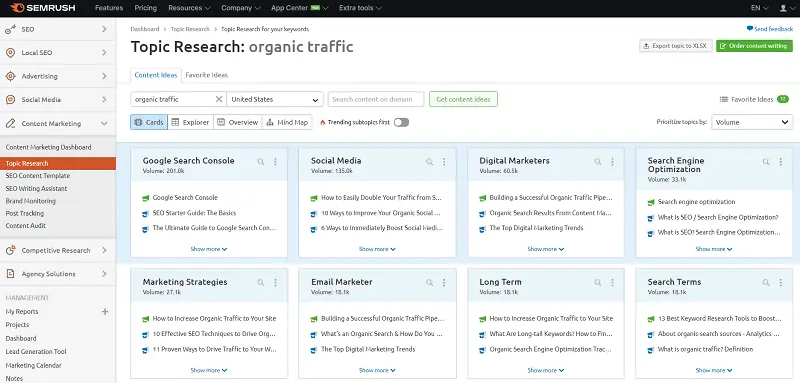Image resolution: width=800 pixels, height=383 pixels.
Task: Open Brand Monitoring in sidebar
Action: click(31, 201)
